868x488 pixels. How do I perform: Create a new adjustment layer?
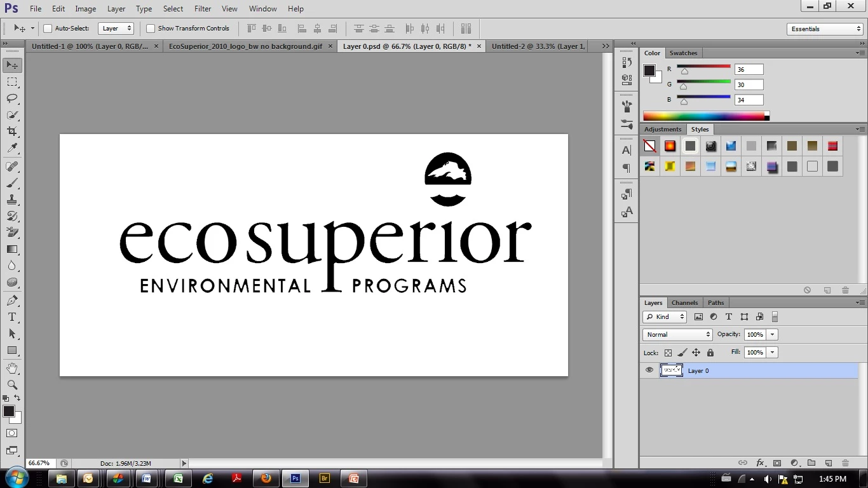(794, 463)
